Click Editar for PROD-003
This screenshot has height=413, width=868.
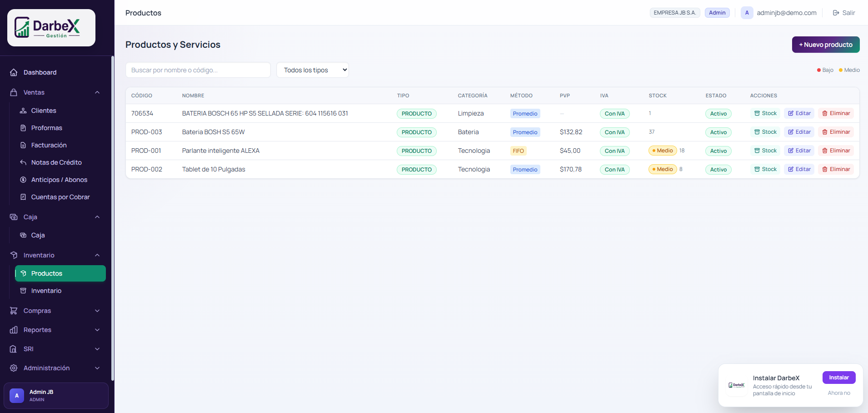point(799,132)
